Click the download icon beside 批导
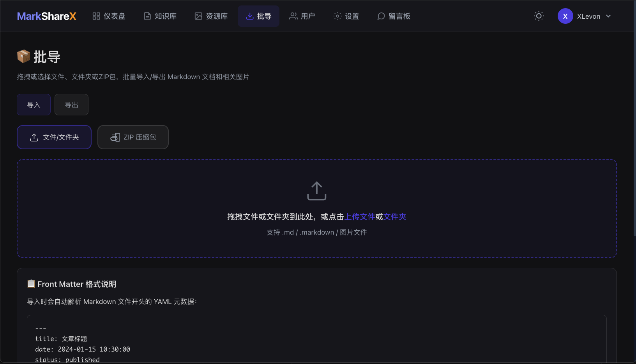Viewport: 636px width, 364px height. [x=250, y=16]
